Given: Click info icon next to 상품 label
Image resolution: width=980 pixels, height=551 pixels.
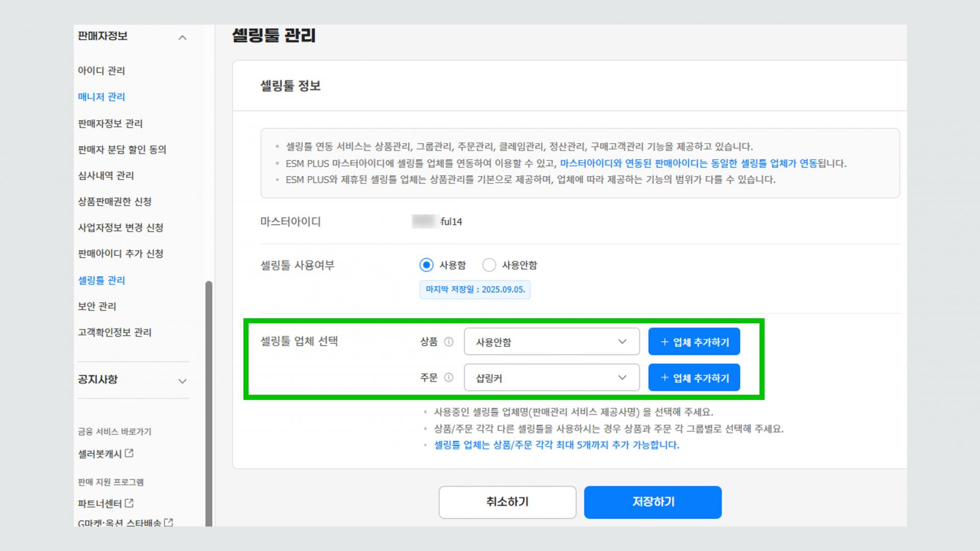Looking at the screenshot, I should click(x=449, y=342).
